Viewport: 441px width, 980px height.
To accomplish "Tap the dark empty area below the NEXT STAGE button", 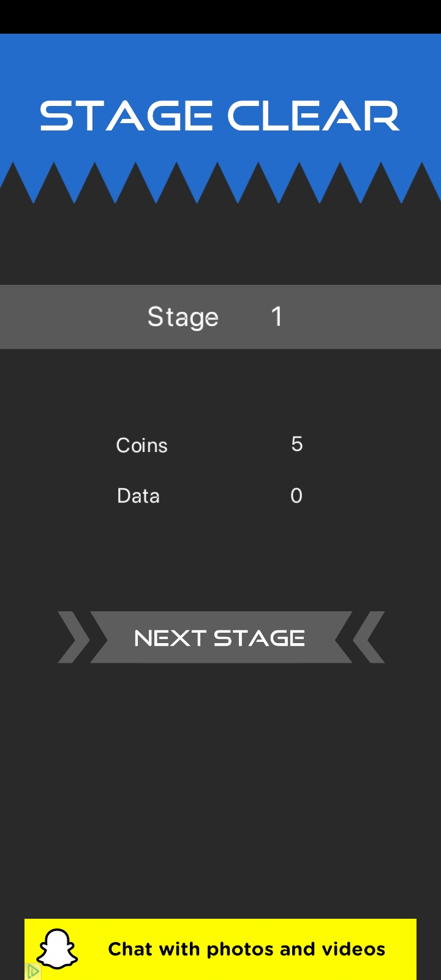I will pos(221,790).
